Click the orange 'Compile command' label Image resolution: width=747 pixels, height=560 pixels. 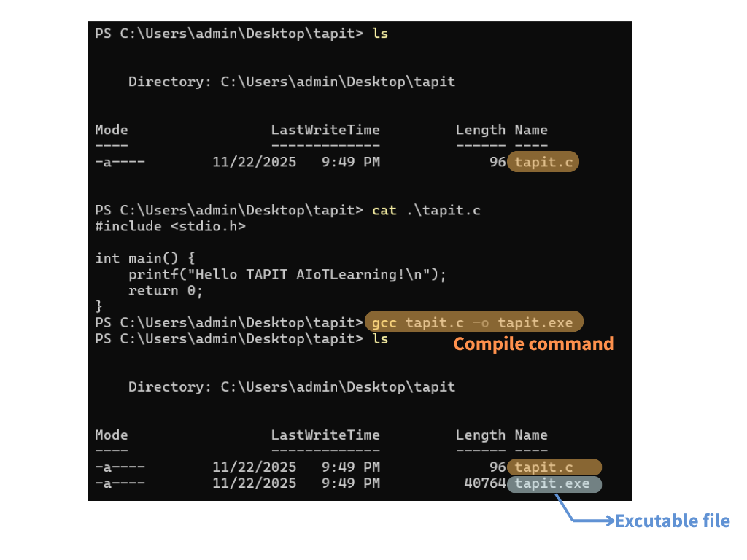click(x=533, y=344)
